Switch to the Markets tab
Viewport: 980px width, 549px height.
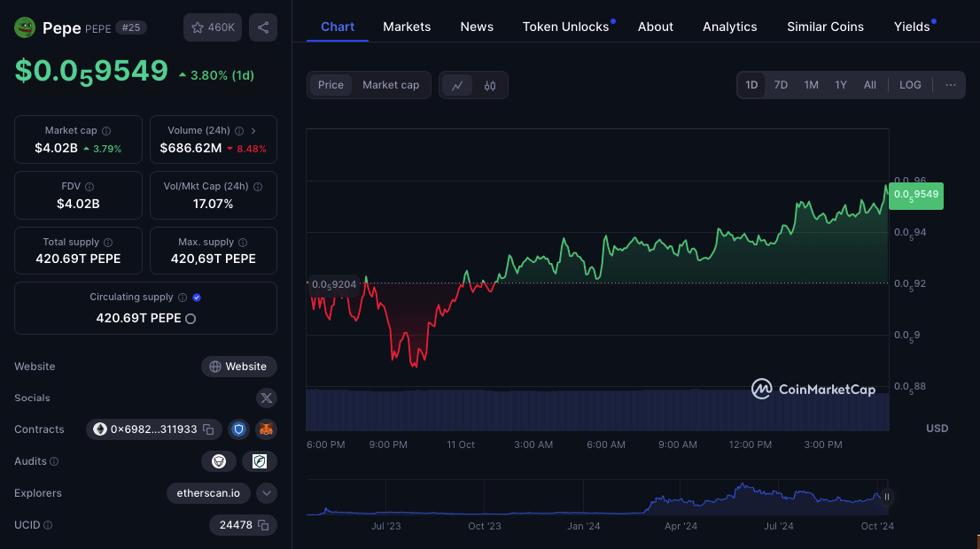pos(407,27)
